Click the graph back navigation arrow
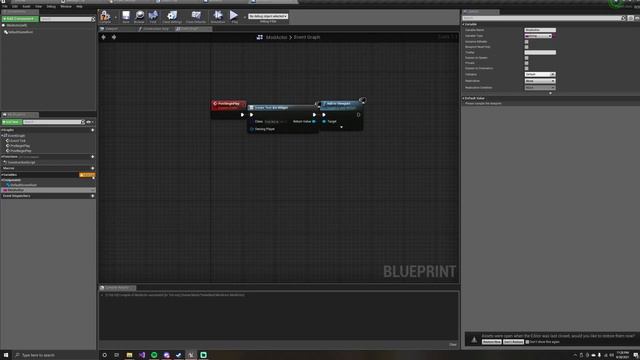The image size is (640, 360). point(104,37)
